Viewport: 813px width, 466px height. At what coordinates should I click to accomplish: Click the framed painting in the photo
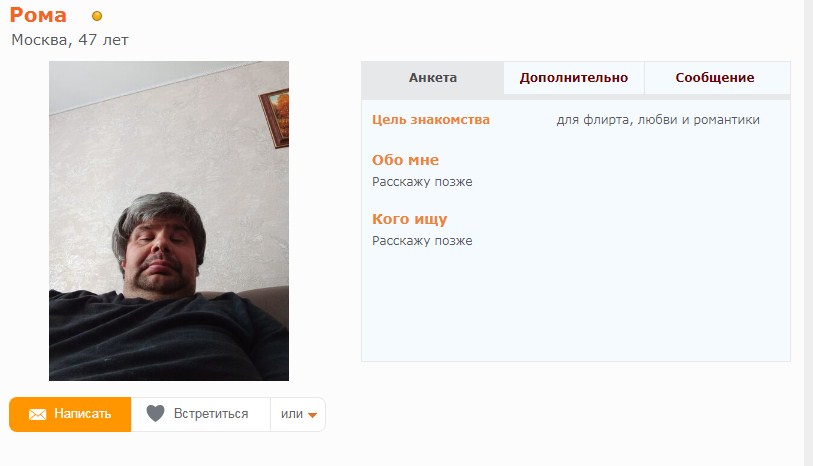tap(275, 118)
